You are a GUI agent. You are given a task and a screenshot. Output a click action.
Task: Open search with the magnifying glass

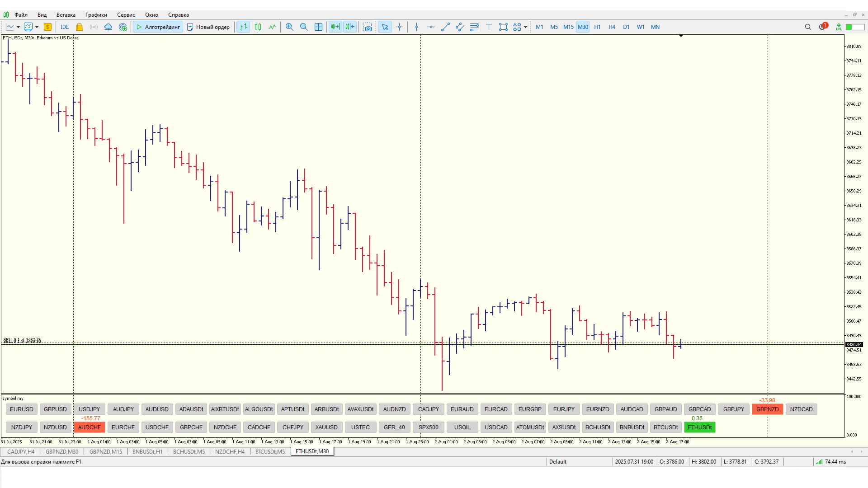(x=808, y=27)
